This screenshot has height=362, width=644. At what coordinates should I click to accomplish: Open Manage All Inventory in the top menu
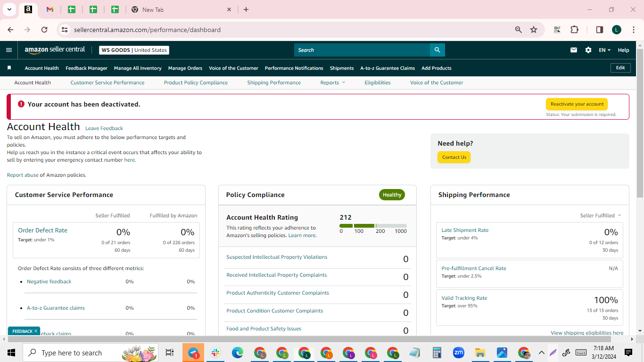[x=138, y=68]
